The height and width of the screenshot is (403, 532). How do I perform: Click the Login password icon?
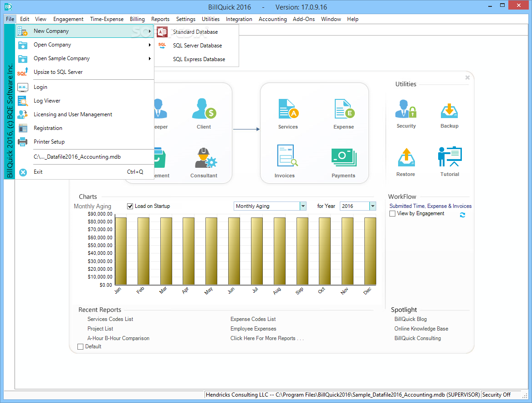coord(23,87)
